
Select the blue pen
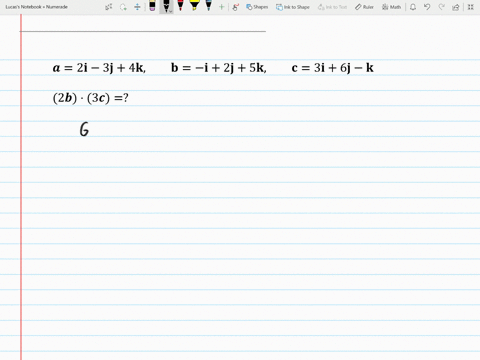(209, 5)
